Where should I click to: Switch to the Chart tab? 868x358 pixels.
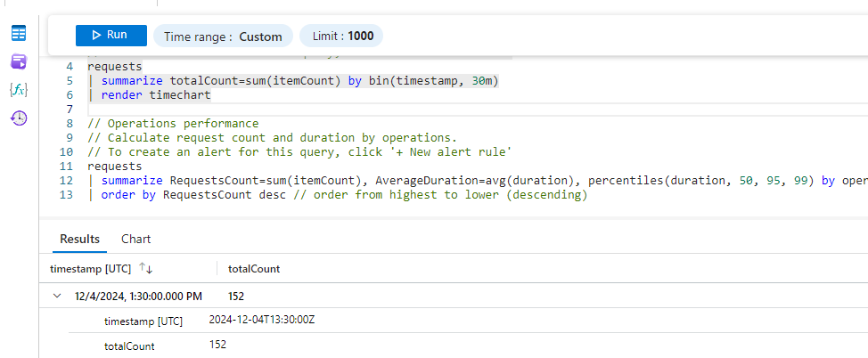coord(135,239)
